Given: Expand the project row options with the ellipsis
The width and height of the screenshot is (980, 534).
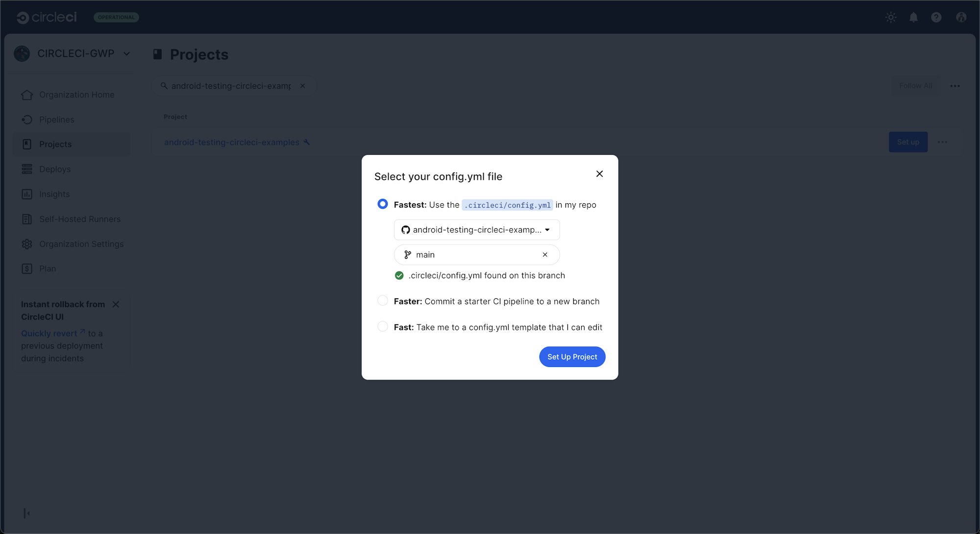Looking at the screenshot, I should point(942,142).
